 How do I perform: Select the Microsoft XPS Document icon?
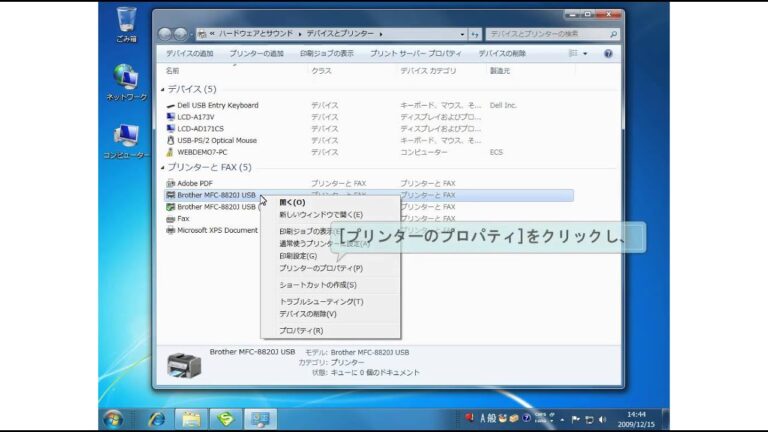[170, 230]
